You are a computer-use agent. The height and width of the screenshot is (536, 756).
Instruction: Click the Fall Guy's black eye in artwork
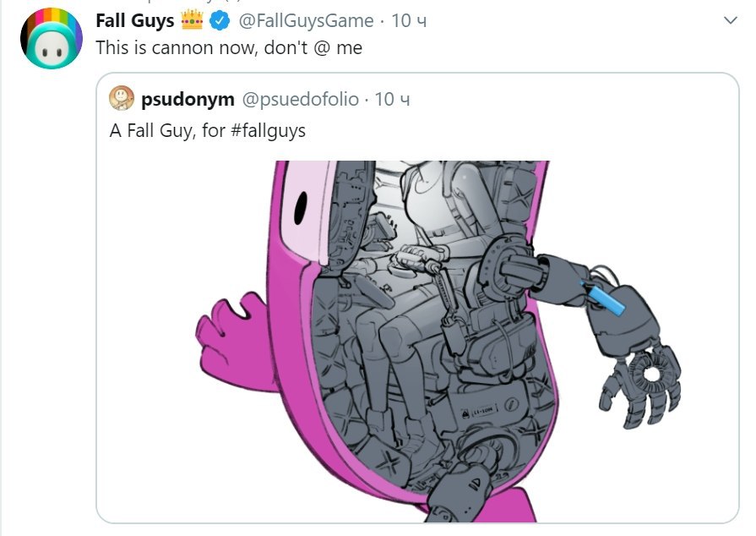[301, 207]
